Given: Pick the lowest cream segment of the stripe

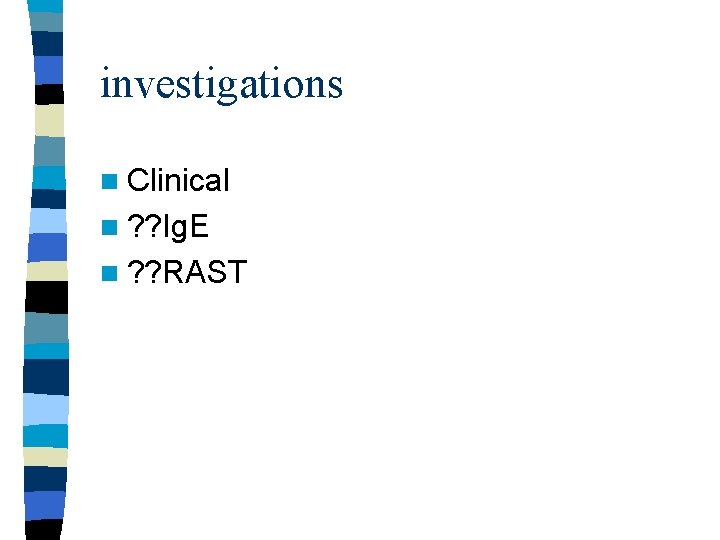Looking at the screenshot, I should [45, 457].
